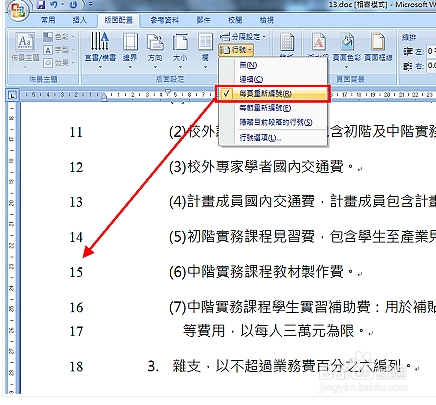Screen dimensions: 436x405
Task: Click the vertical ruler along the left edge
Action: [12, 248]
